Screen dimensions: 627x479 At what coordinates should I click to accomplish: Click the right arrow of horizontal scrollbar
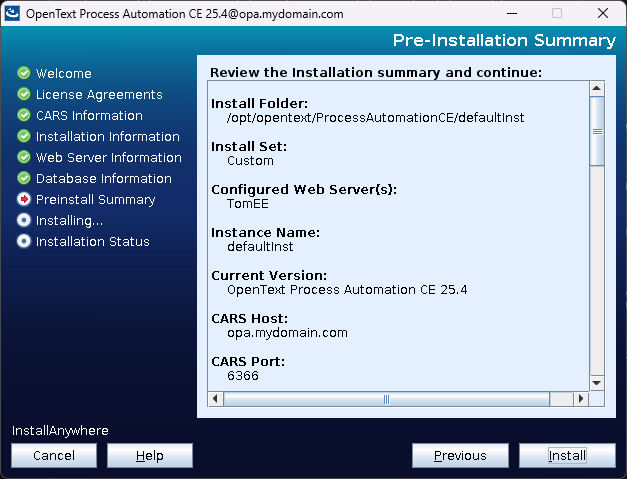pos(581,399)
